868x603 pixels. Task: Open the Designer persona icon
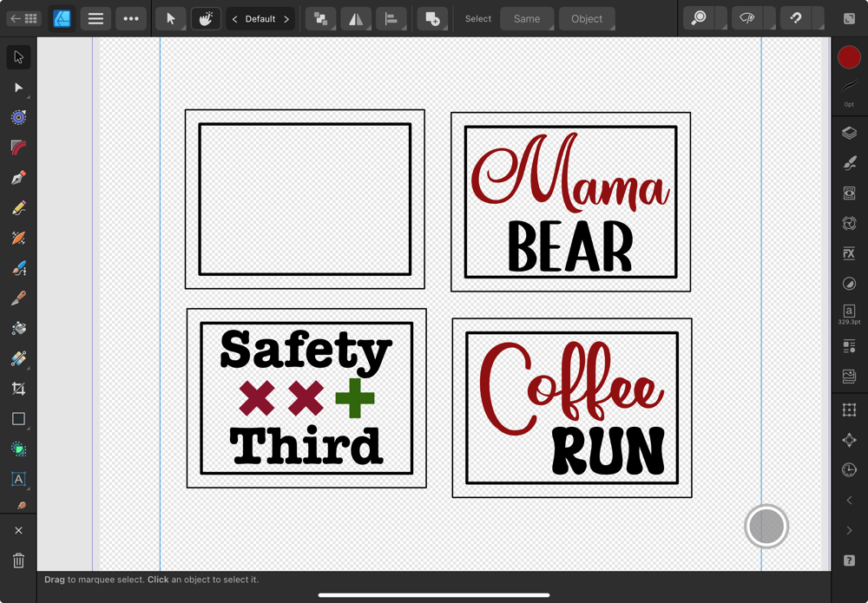(x=62, y=19)
